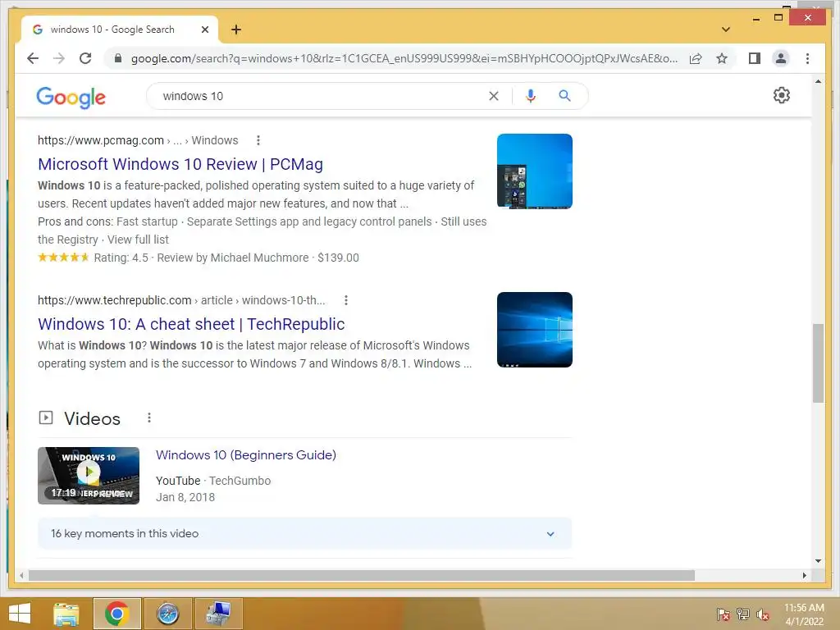Image resolution: width=840 pixels, height=630 pixels.
Task: Open Windows 10 (Beginners Guide) video link
Action: click(246, 454)
